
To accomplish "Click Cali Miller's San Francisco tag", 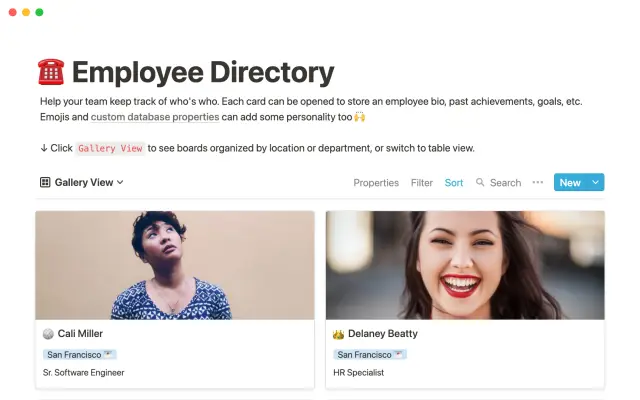I will pos(80,355).
